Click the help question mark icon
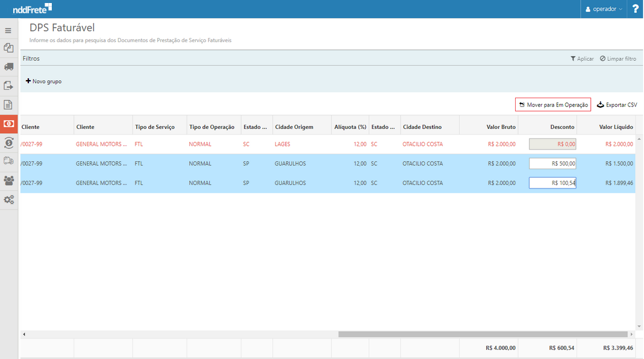Viewport: 644px width, 359px height. (635, 9)
